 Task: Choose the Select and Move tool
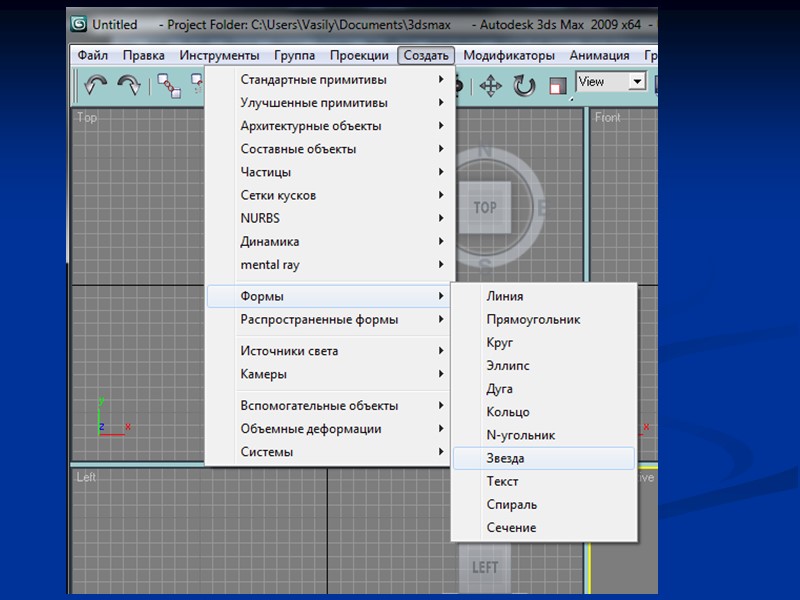[x=491, y=86]
